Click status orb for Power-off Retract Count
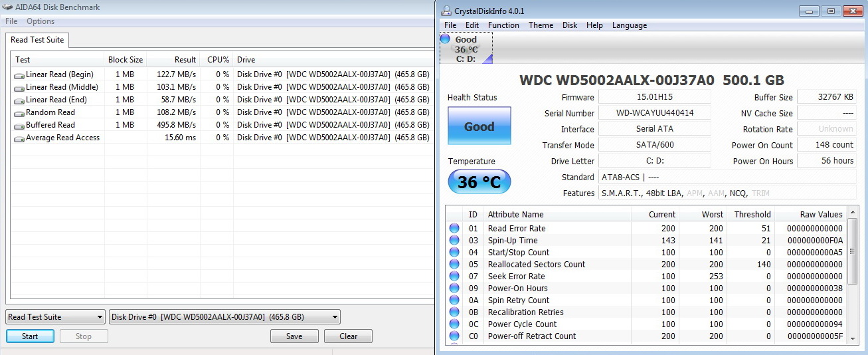Image resolution: width=868 pixels, height=355 pixels. 454,336
